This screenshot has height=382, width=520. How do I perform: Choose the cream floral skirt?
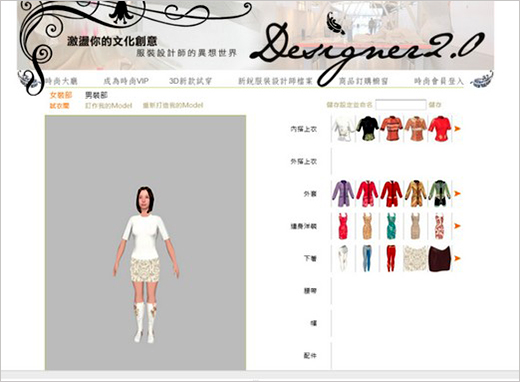coord(416,258)
